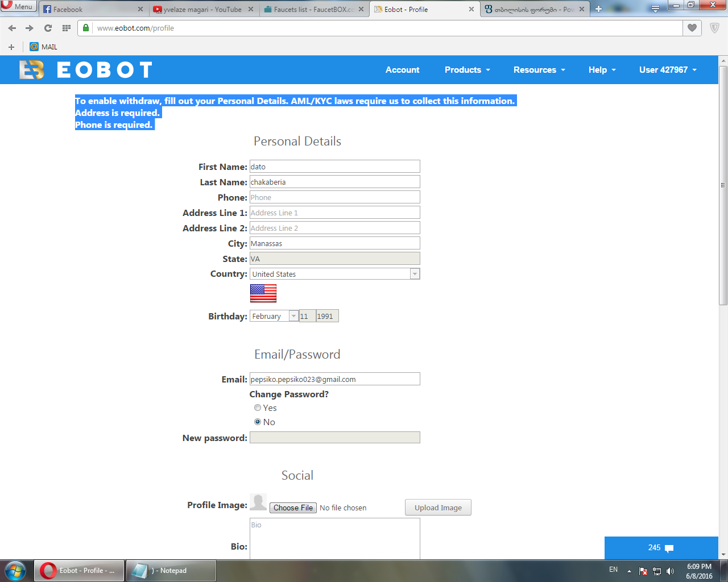Viewport: 728px width, 582px height.
Task: Open the Speed Dial grid
Action: 67,28
